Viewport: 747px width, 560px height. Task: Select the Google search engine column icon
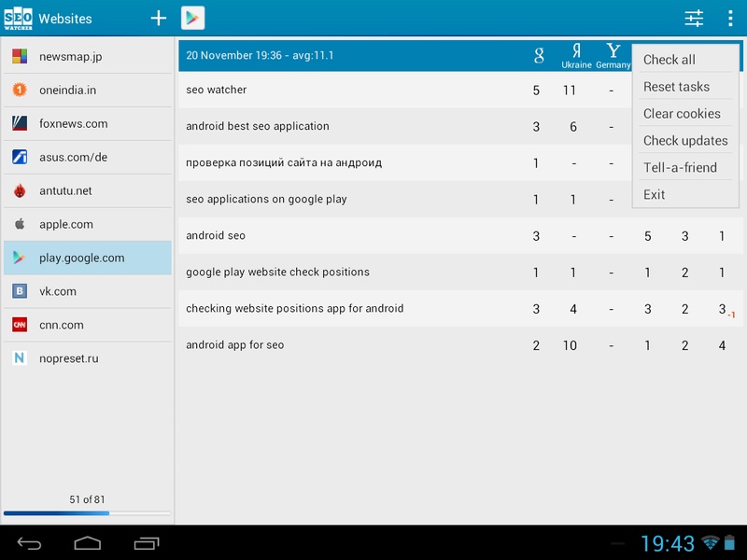(x=539, y=55)
